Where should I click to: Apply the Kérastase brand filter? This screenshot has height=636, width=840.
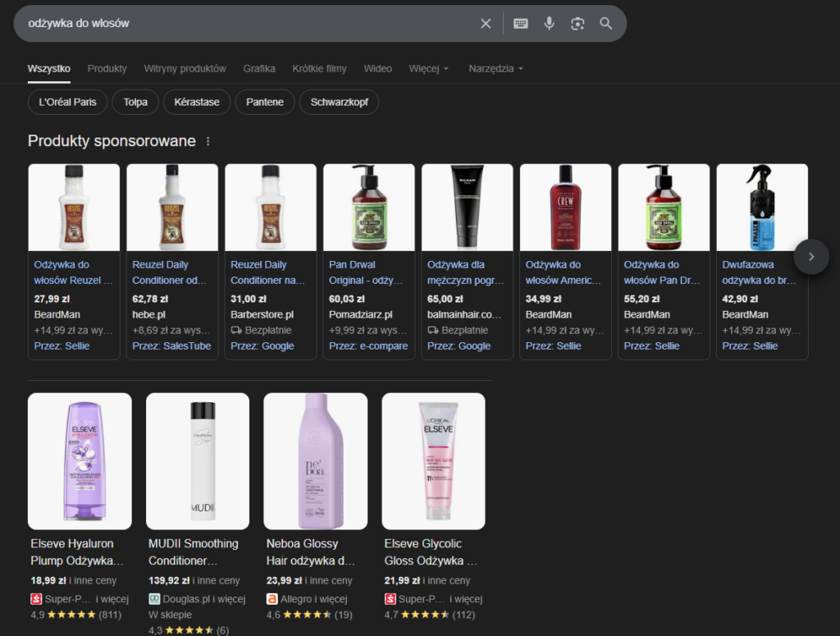(197, 102)
